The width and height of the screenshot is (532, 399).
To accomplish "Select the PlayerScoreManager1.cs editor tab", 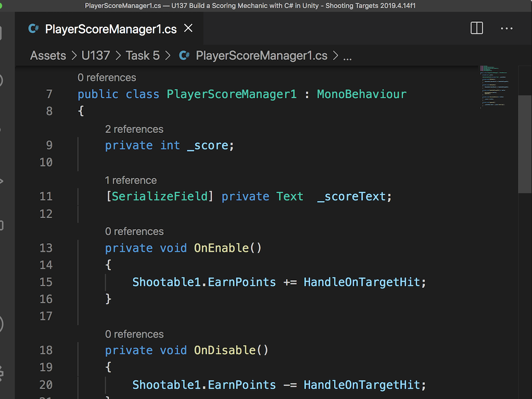I will 109,29.
